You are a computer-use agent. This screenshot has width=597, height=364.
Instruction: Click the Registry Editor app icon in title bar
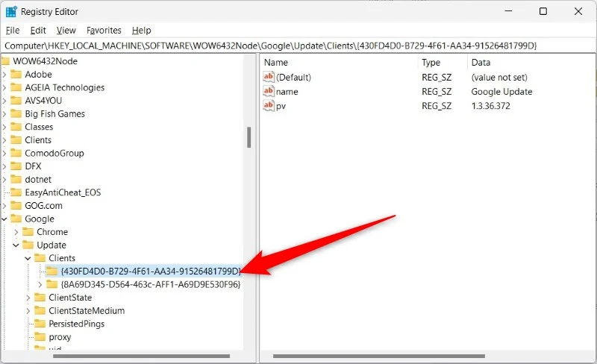click(11, 11)
